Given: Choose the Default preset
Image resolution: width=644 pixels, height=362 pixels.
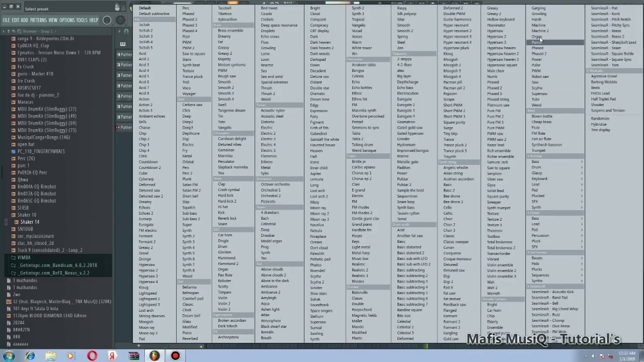Looking at the screenshot, I should 145,8.
